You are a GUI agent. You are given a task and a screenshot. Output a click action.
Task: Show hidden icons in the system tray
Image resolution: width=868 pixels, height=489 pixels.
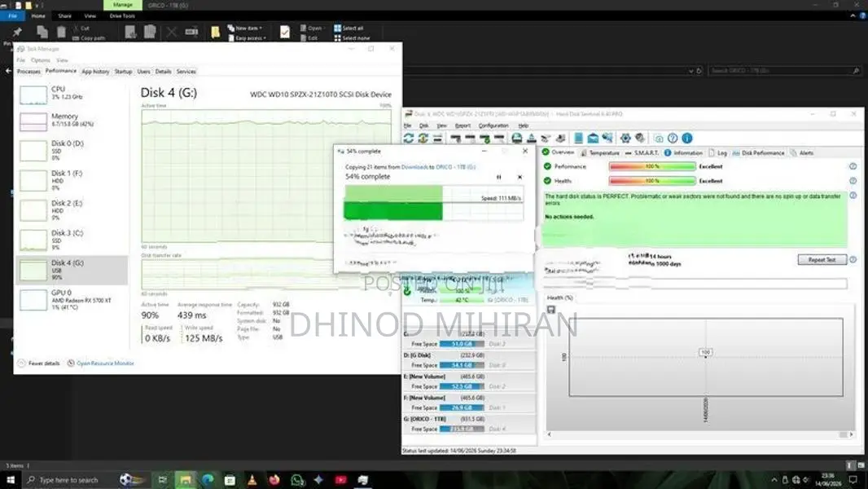(774, 479)
